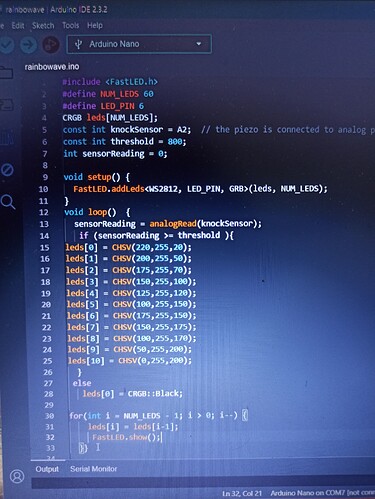Click the CRGB leds[NUM_LEDS] declaration
The image size is (375, 499).
110,118
